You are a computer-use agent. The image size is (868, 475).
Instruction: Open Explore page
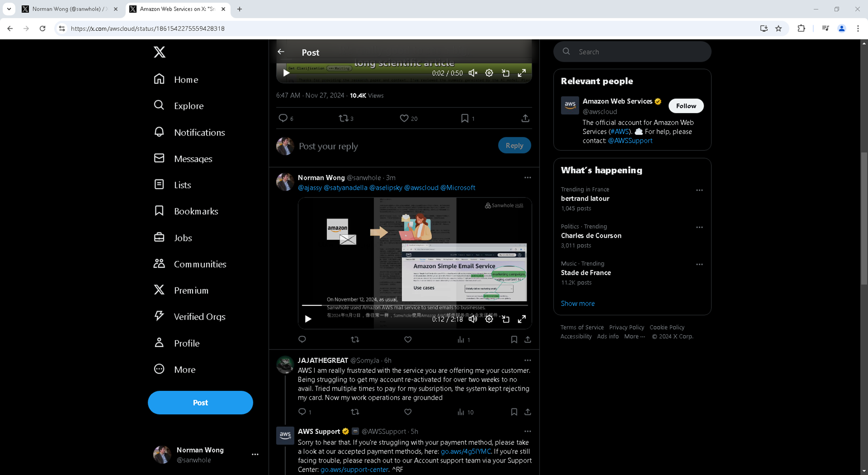pos(179,106)
